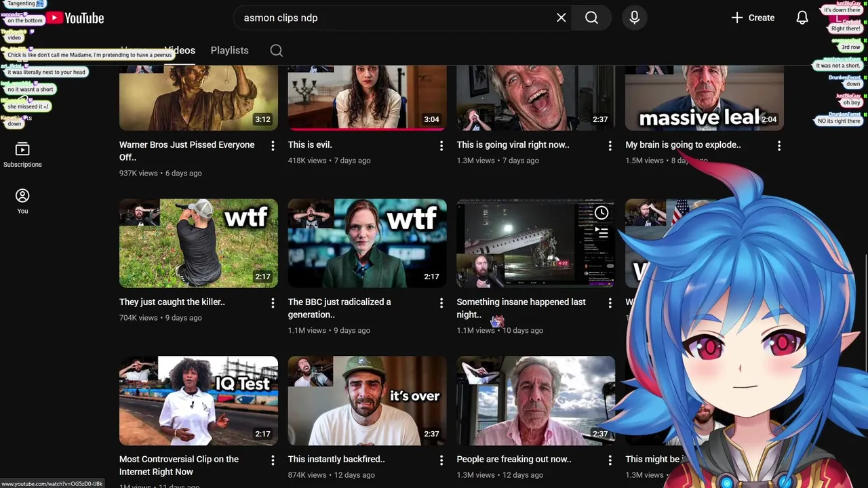
Task: Select the Videos tab
Action: tap(180, 50)
